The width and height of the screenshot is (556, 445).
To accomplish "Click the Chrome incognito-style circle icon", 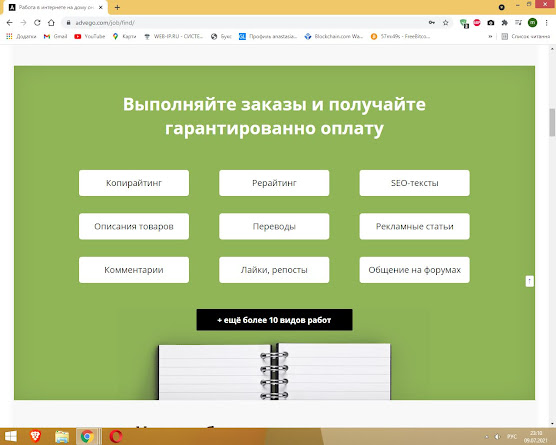I will point(501,7).
